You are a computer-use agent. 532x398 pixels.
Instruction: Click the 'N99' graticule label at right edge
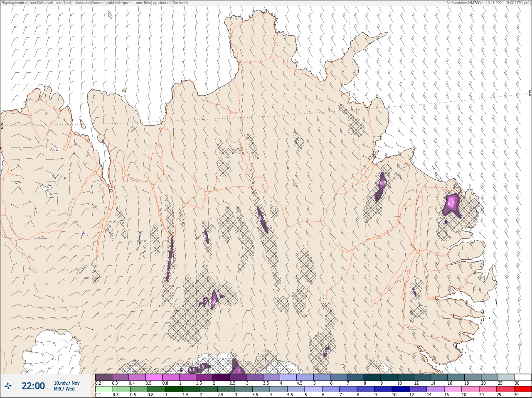coord(530,93)
